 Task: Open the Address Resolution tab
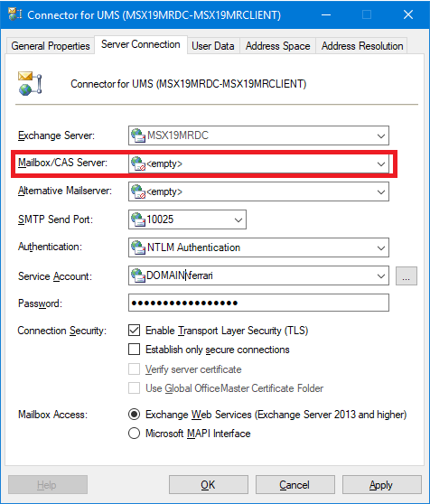(362, 46)
